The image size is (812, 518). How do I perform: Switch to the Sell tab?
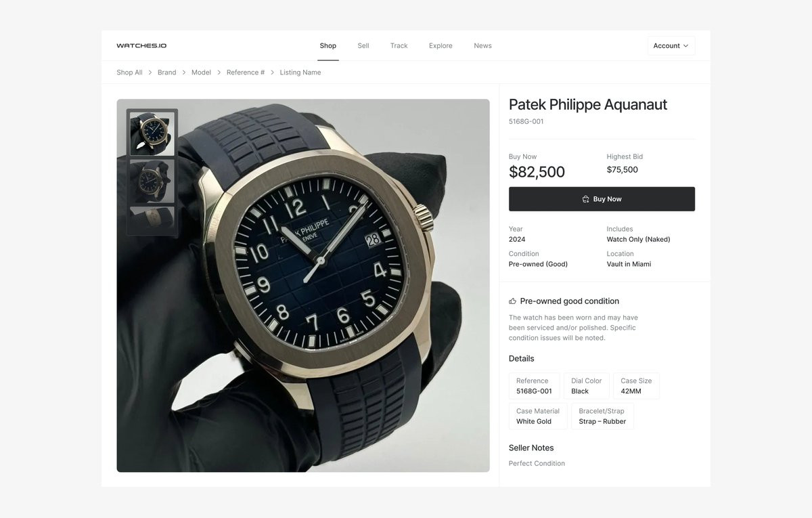click(x=363, y=45)
